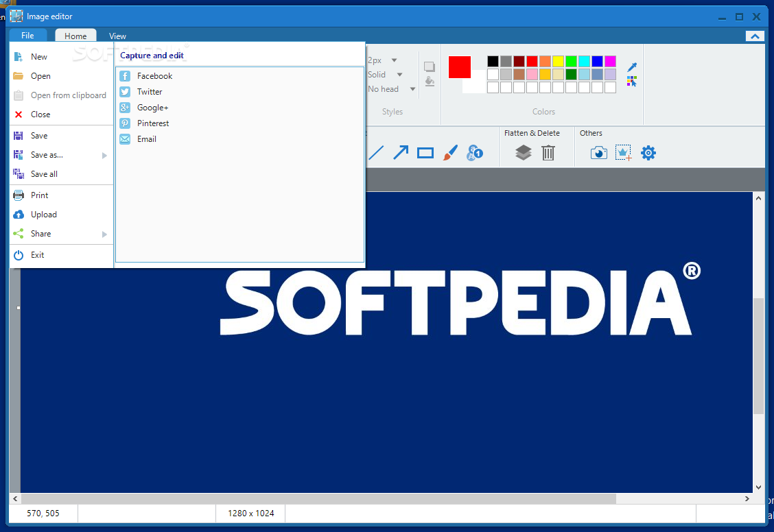Image resolution: width=774 pixels, height=532 pixels.
Task: Click the vertical scrollbar up arrow
Action: tap(759, 197)
